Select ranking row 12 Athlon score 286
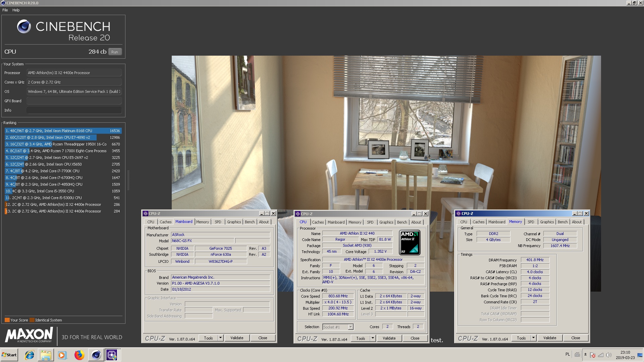 [63, 204]
